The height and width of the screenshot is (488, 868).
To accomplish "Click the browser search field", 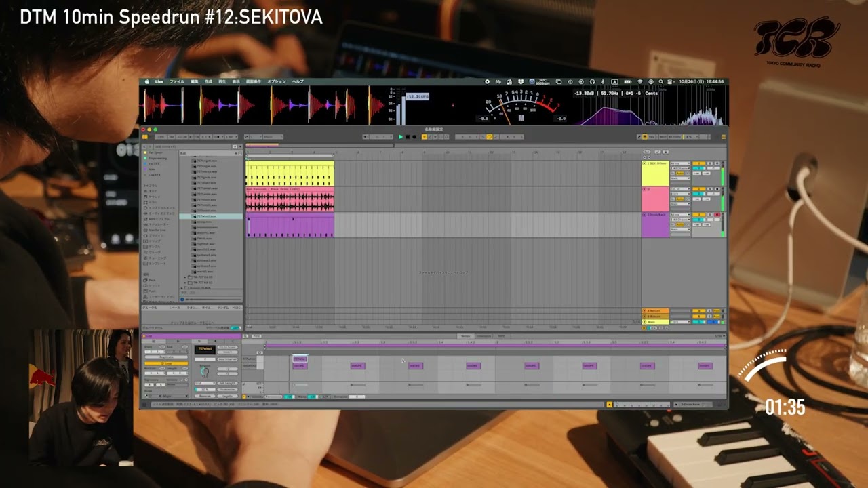I will click(x=192, y=146).
